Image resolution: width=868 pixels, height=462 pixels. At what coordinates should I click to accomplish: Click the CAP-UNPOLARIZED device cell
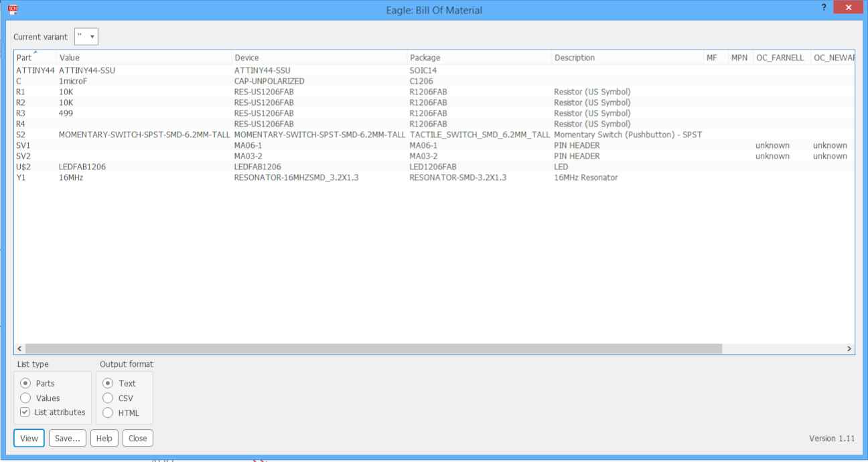[269, 81]
